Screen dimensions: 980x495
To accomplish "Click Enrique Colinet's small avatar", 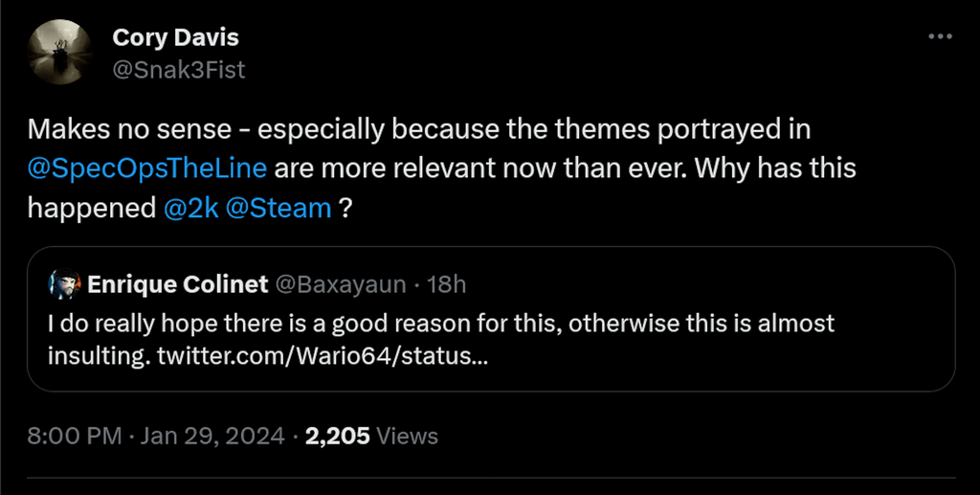I will [x=63, y=283].
